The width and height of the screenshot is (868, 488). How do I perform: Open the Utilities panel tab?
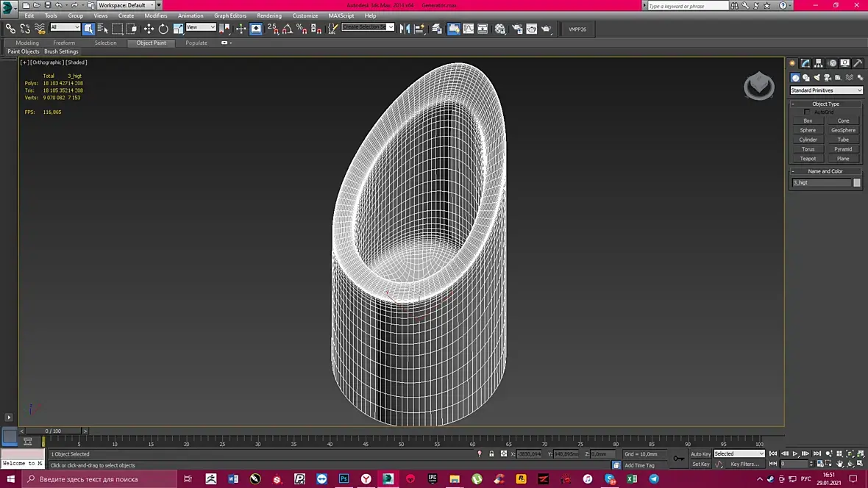(x=858, y=63)
